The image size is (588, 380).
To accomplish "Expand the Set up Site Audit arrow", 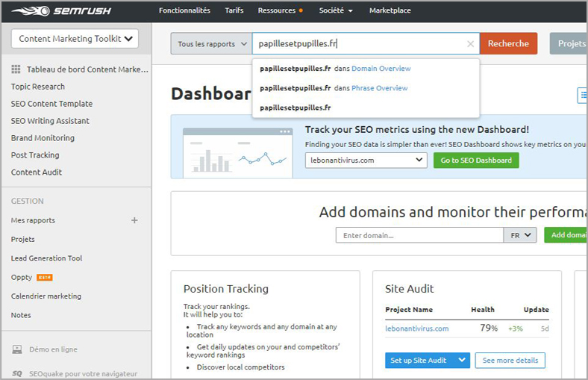I will (462, 360).
